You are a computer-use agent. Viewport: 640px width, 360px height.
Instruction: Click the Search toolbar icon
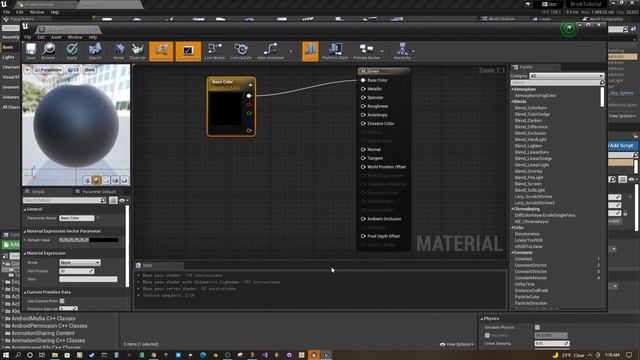[95, 51]
